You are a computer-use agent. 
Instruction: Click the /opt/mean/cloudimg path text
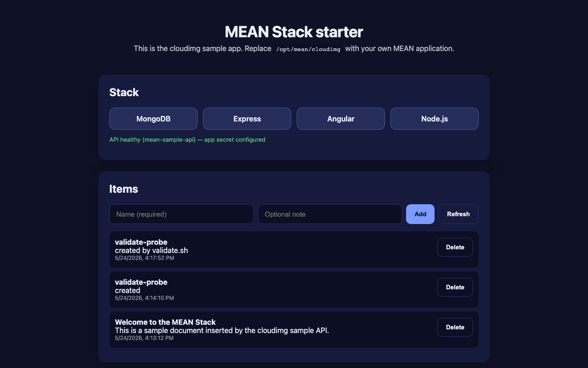[x=308, y=49]
